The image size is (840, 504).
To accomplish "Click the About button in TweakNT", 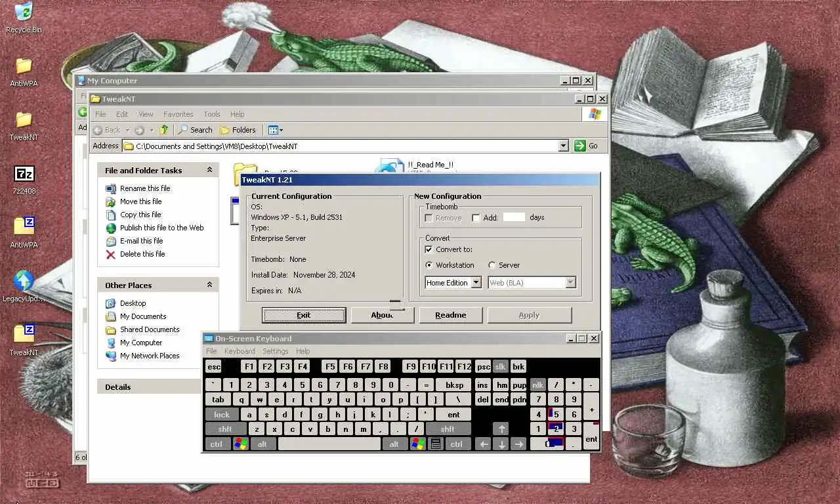I will [x=382, y=315].
